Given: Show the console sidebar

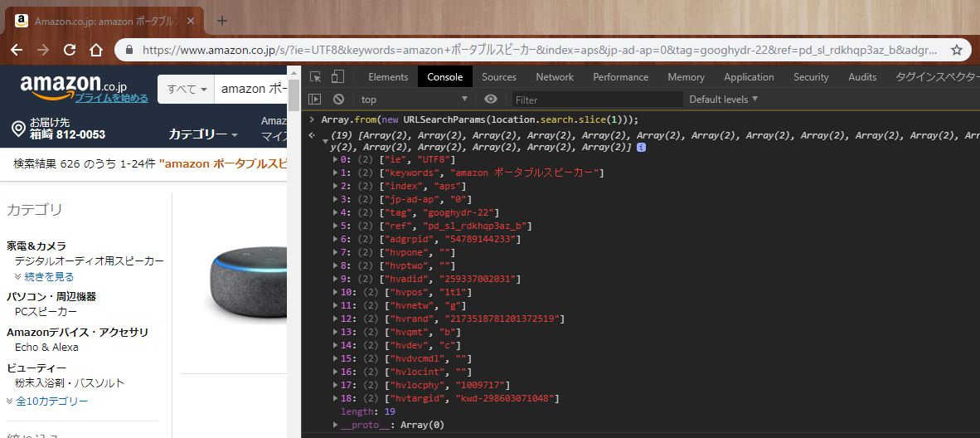Looking at the screenshot, I should [315, 100].
